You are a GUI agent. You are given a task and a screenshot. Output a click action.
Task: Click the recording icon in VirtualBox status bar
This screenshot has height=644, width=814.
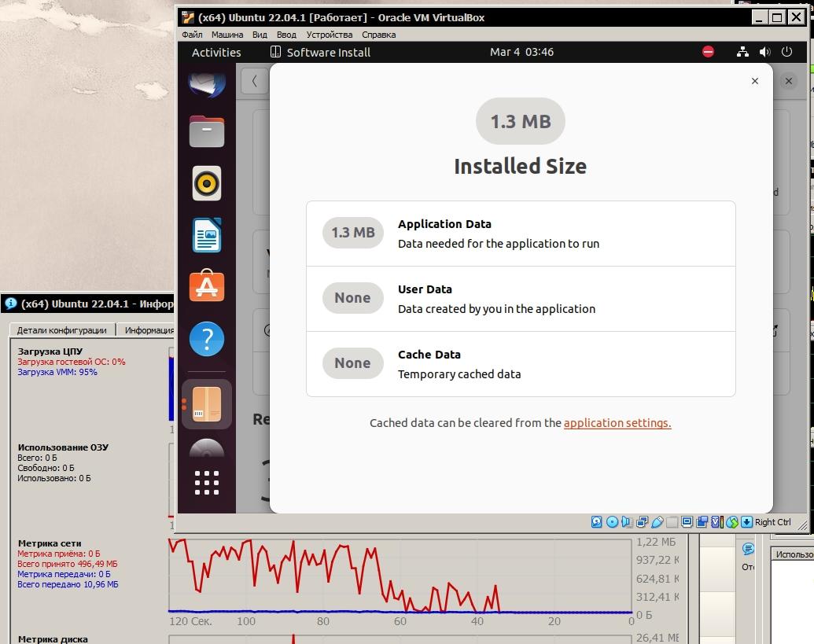[702, 522]
